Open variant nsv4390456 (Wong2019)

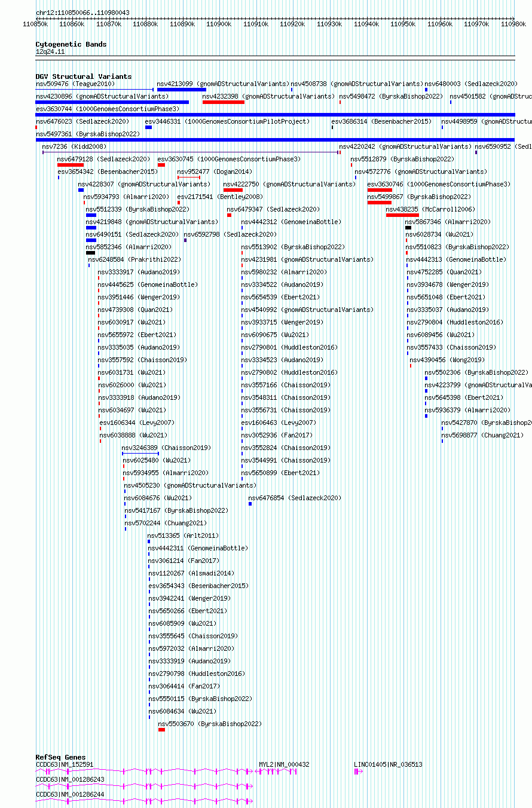click(447, 360)
